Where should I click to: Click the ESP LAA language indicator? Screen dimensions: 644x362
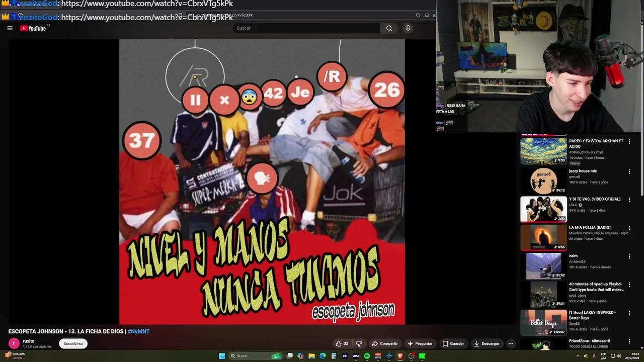point(603,356)
